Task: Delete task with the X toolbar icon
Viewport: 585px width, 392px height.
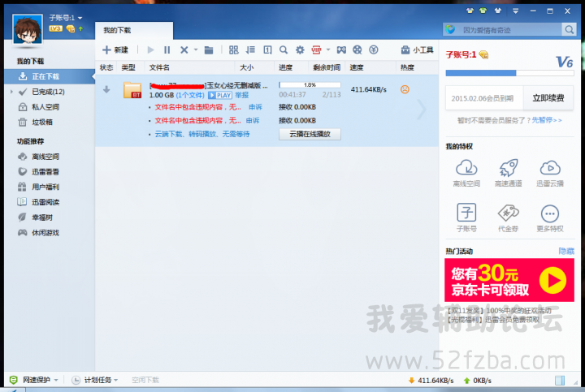Action: coord(184,50)
